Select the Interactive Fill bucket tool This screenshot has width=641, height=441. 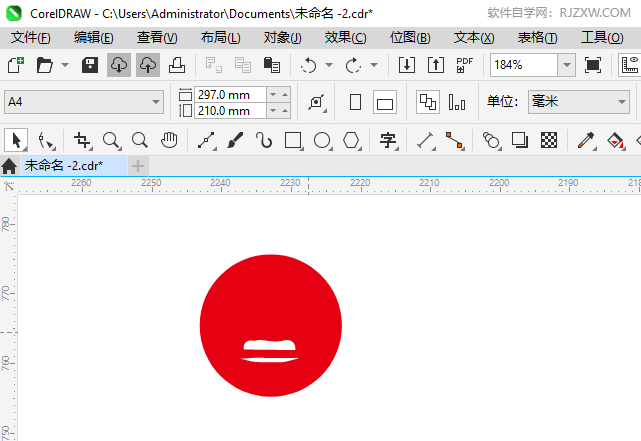(616, 141)
